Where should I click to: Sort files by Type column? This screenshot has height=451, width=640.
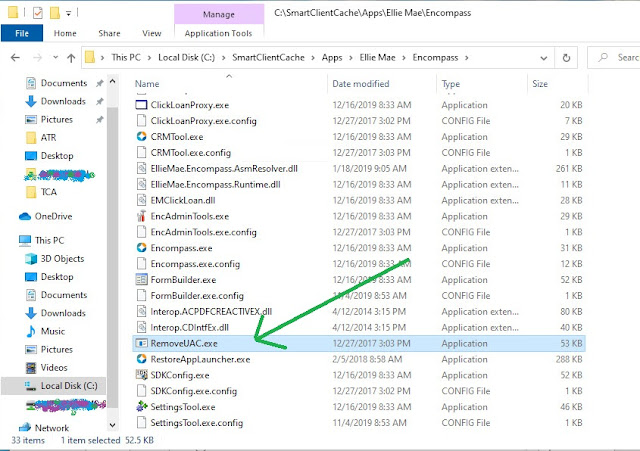pyautogui.click(x=451, y=84)
